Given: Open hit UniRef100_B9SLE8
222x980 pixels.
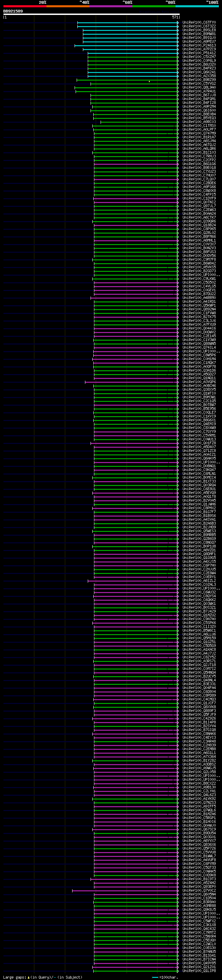Looking at the screenshot, I should tap(199, 30).
